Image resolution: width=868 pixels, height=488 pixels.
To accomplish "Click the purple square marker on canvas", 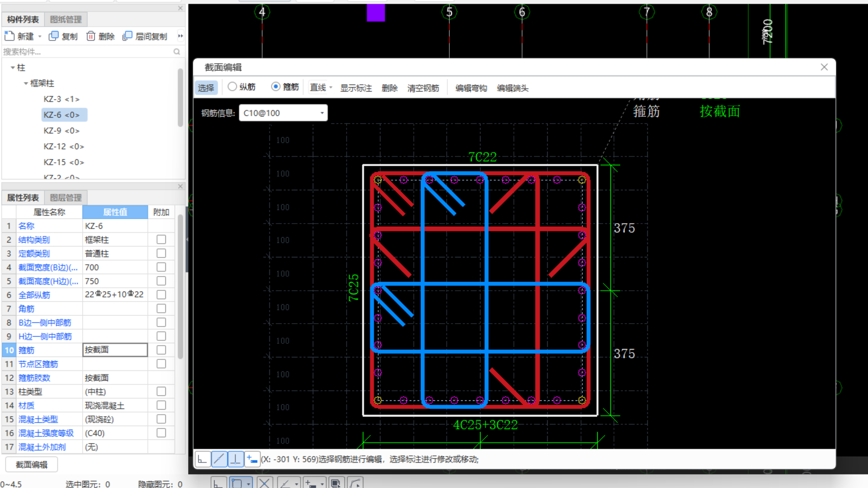I will [x=376, y=13].
